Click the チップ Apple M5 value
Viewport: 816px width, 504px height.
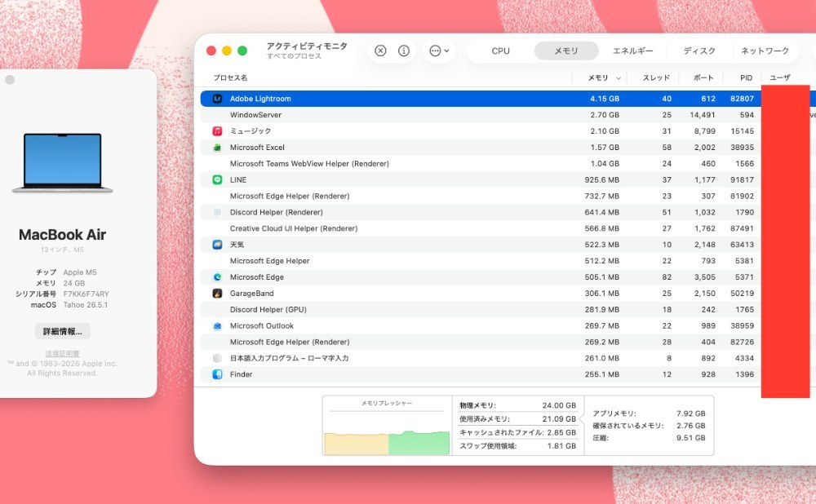80,272
